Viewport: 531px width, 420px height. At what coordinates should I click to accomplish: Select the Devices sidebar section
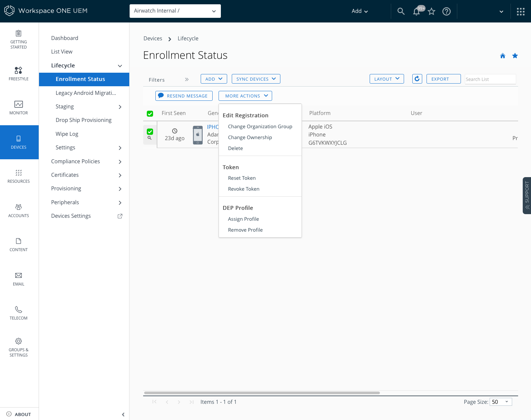pyautogui.click(x=19, y=142)
